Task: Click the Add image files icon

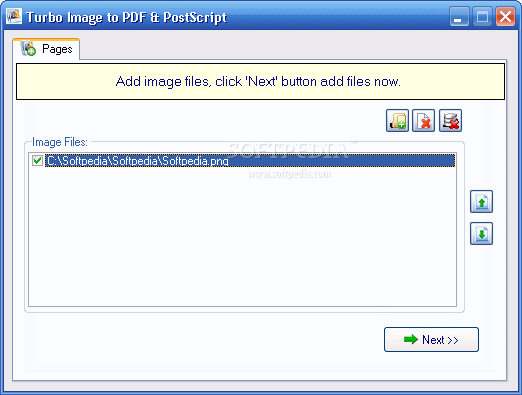Action: click(397, 120)
